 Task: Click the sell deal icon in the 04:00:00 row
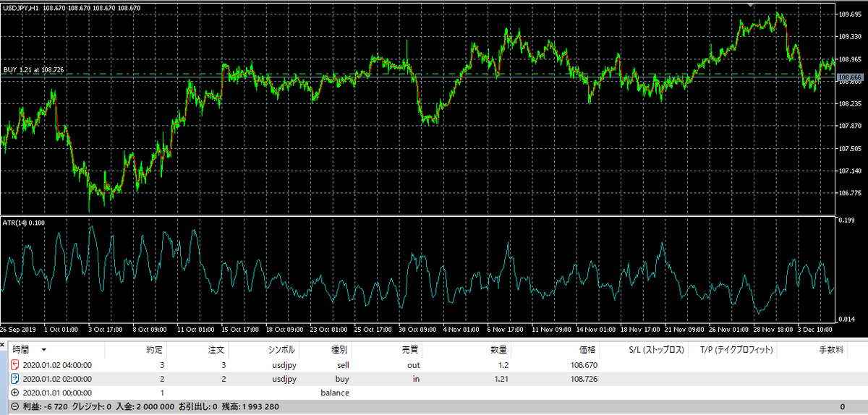coord(16,365)
